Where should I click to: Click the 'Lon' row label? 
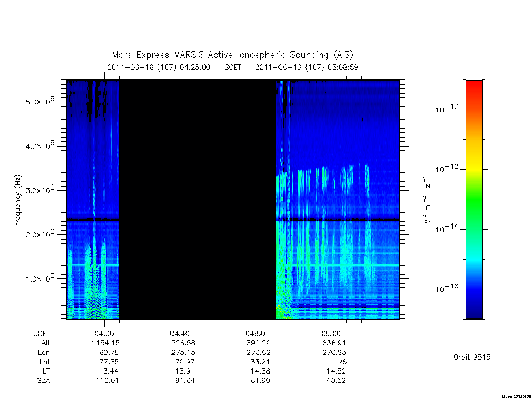click(x=44, y=353)
